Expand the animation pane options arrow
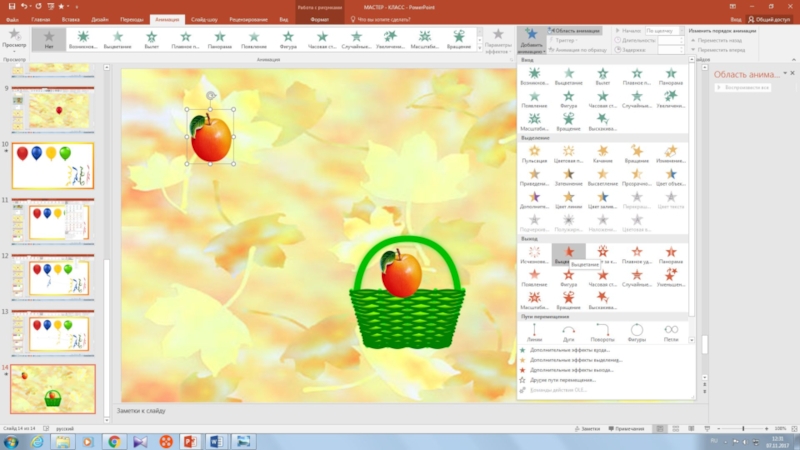Screen dimensions: 800x450 pos(784,73)
